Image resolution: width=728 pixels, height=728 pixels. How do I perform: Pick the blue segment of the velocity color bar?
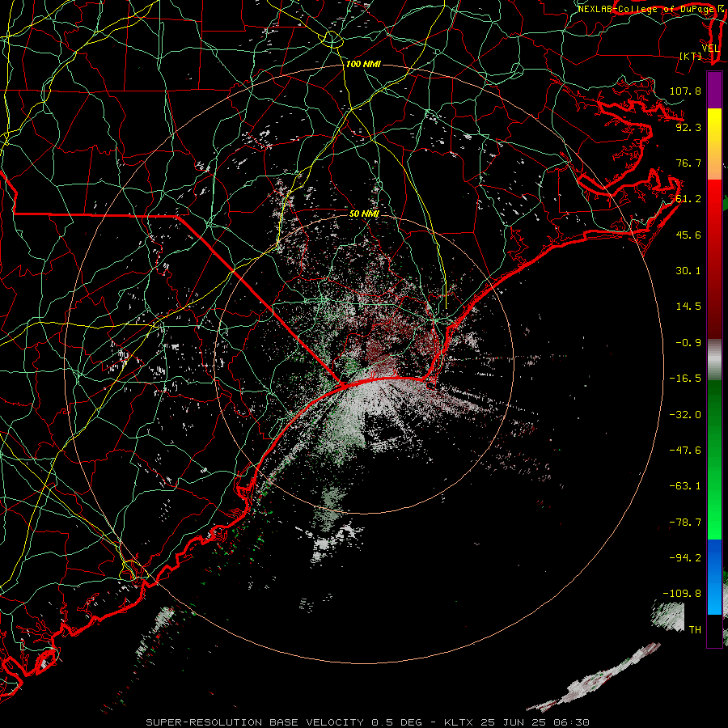(714, 577)
